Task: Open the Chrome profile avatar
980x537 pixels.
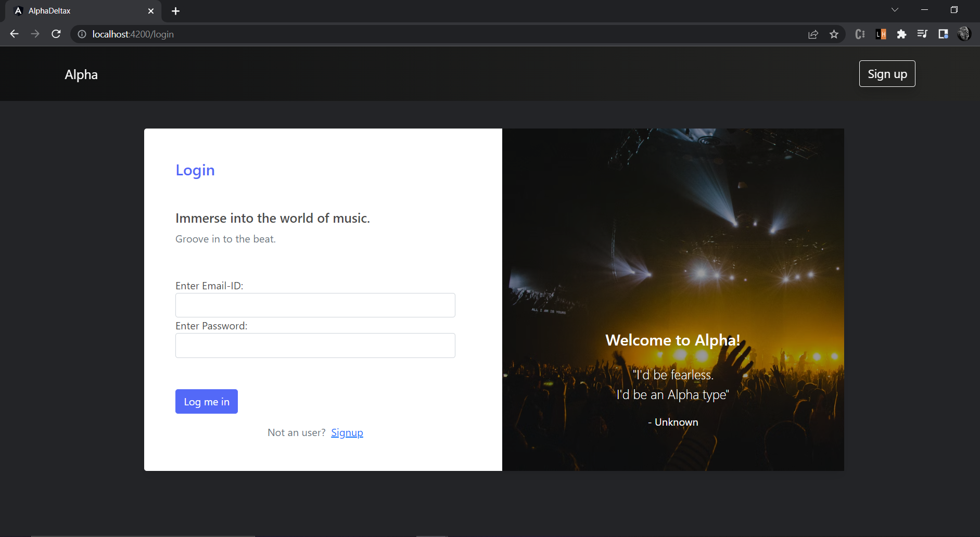Action: pos(964,34)
